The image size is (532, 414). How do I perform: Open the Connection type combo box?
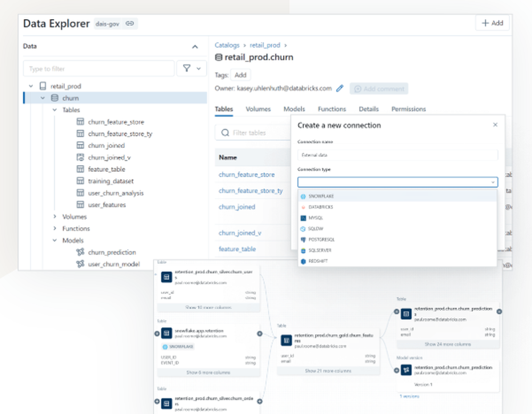point(397,182)
